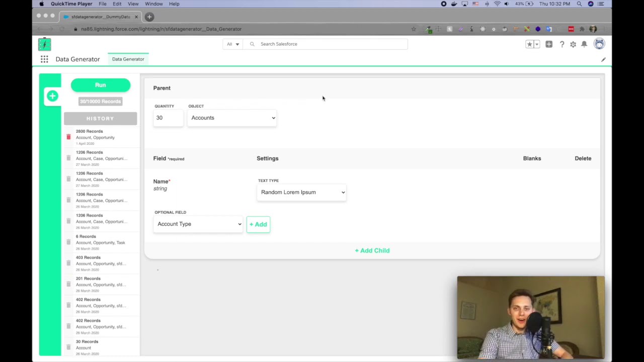The width and height of the screenshot is (644, 362).
Task: Click trash icon for 403 Records entry
Action: [x=68, y=263]
